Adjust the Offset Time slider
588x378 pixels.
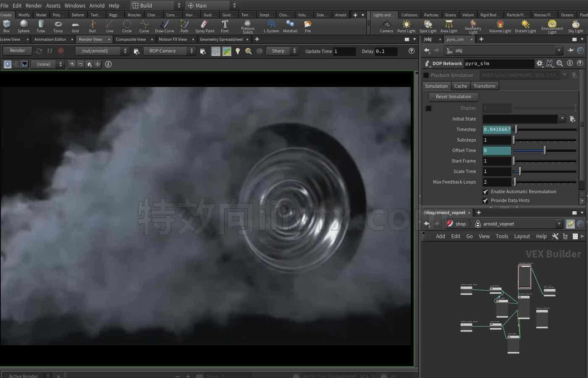tap(545, 150)
